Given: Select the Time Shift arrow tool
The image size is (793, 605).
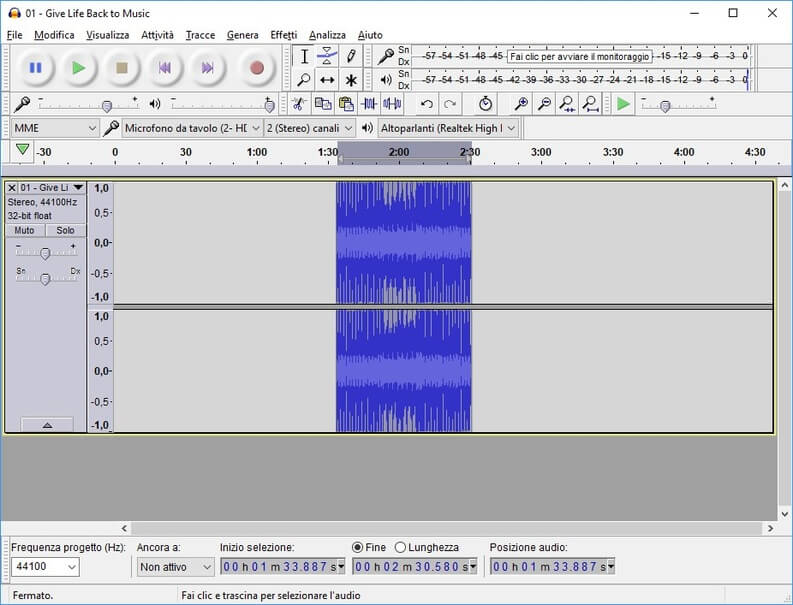Looking at the screenshot, I should [327, 79].
